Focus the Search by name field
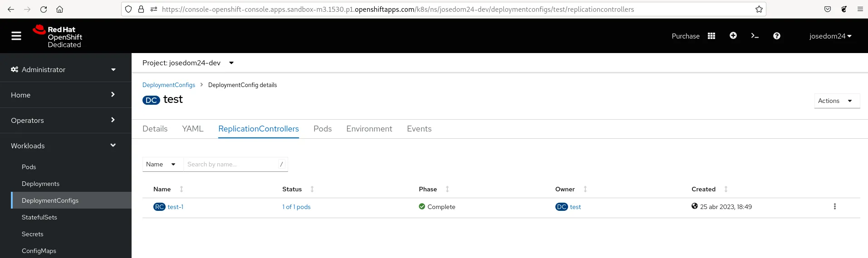Image resolution: width=868 pixels, height=258 pixels. (x=230, y=164)
